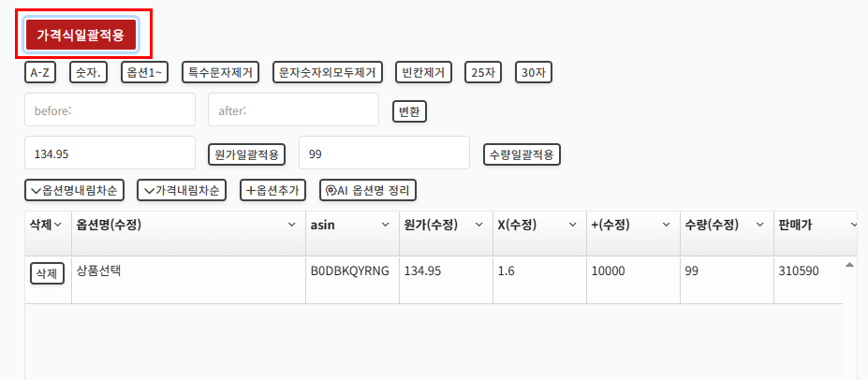Viewport: 868px width, 380px height.
Task: Apply the A-Z option naming button
Action: (x=40, y=72)
